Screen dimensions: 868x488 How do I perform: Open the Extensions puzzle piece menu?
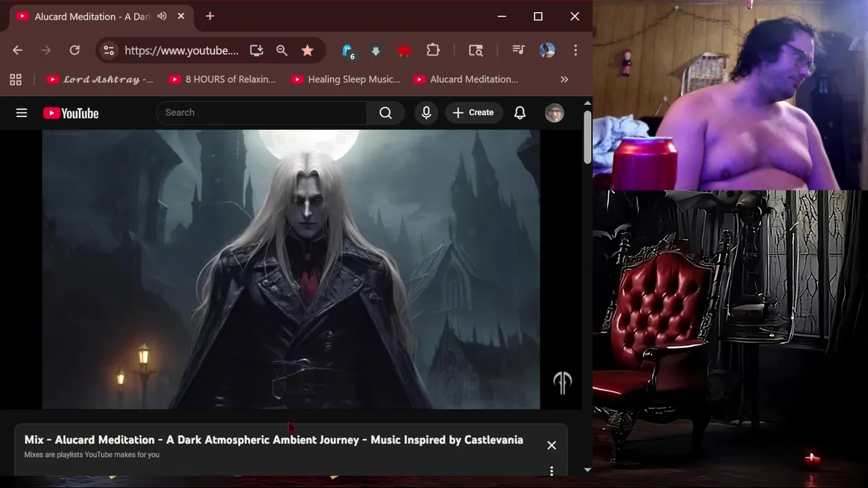[433, 50]
